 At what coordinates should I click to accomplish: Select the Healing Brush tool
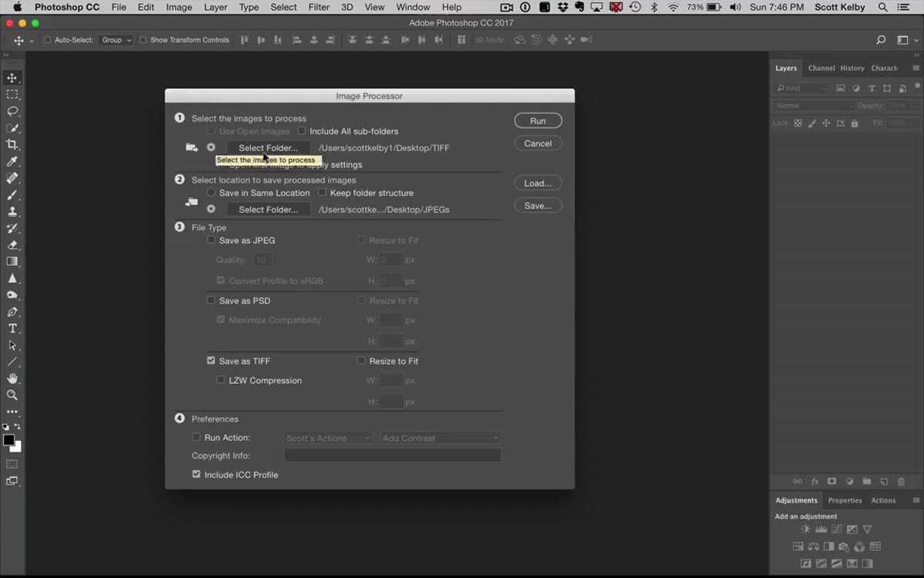click(x=12, y=178)
